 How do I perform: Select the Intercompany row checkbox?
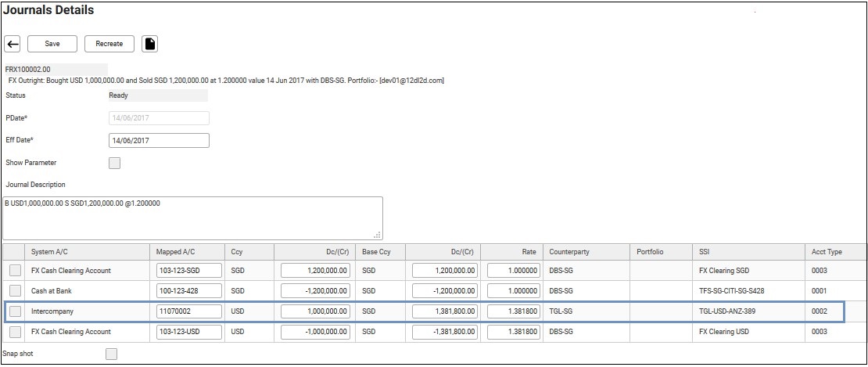[x=16, y=311]
